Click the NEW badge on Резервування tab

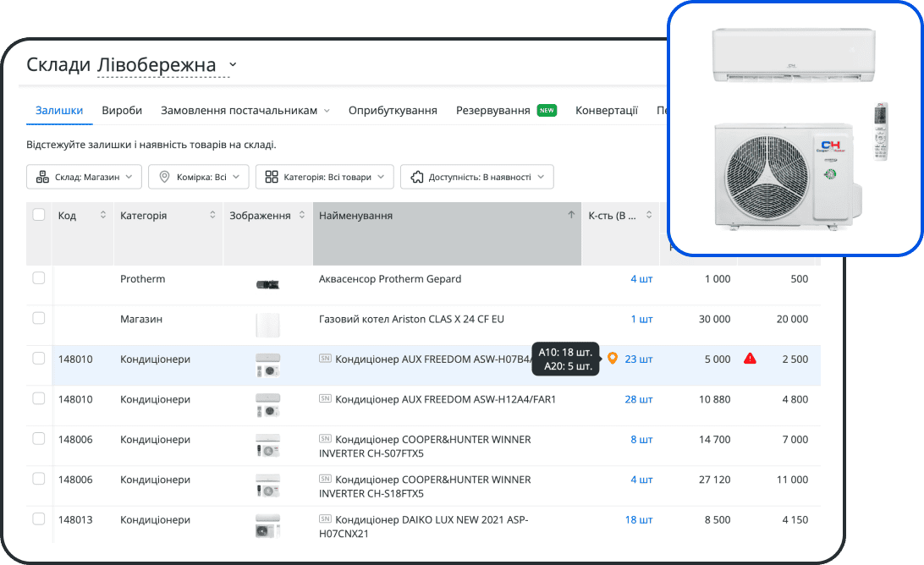click(x=547, y=110)
